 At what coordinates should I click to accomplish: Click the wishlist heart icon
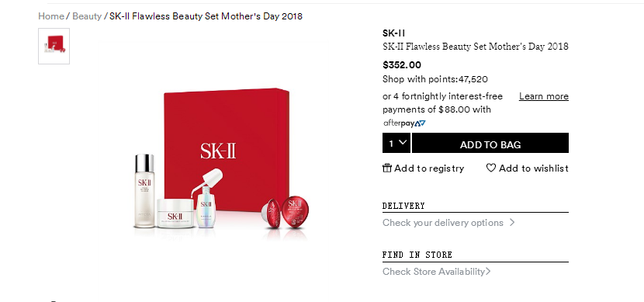(x=491, y=168)
